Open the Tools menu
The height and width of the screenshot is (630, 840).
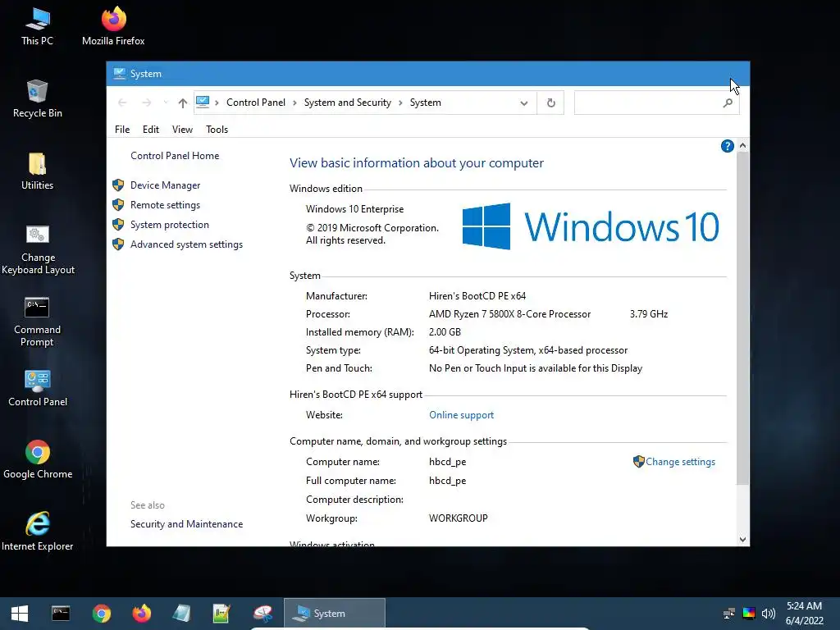tap(217, 130)
